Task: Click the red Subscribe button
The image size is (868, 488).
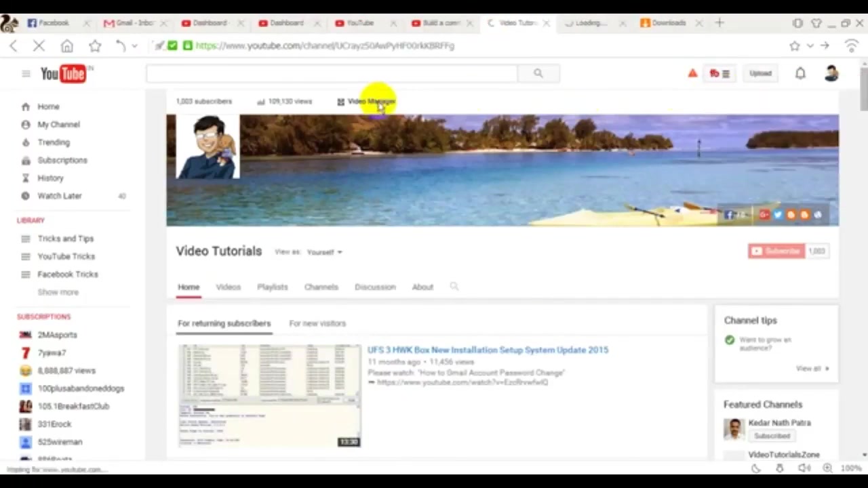Action: 776,251
